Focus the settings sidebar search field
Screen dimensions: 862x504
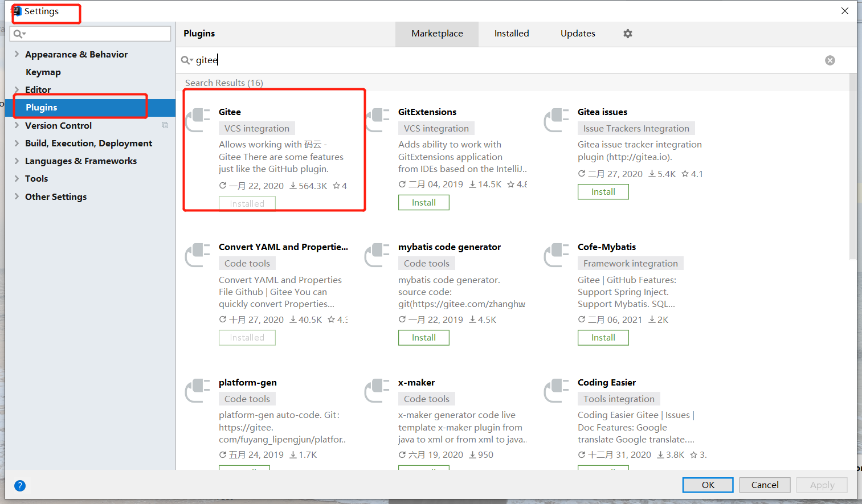click(91, 34)
